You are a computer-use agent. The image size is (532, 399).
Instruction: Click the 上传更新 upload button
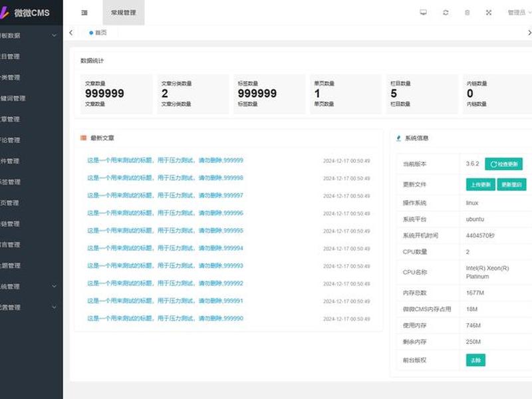point(481,185)
